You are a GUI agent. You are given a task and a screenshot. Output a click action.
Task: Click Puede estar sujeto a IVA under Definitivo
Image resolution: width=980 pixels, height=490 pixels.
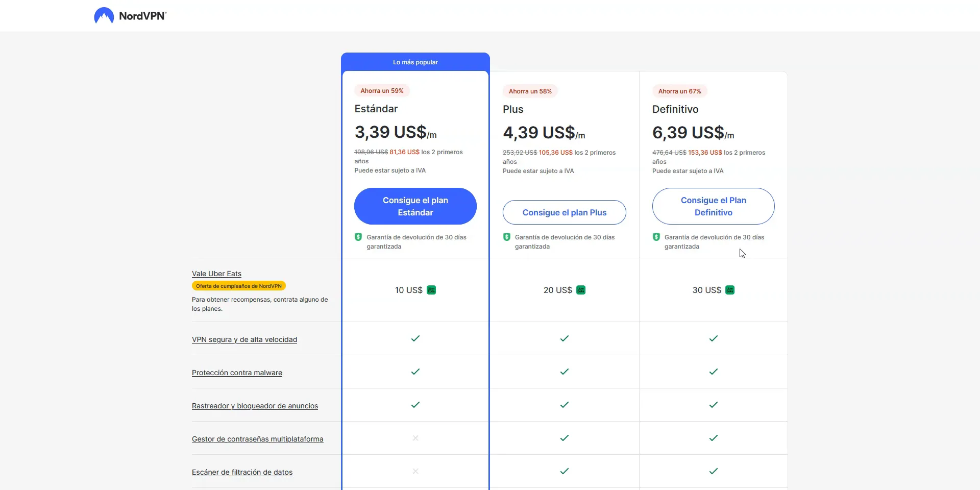coord(688,171)
